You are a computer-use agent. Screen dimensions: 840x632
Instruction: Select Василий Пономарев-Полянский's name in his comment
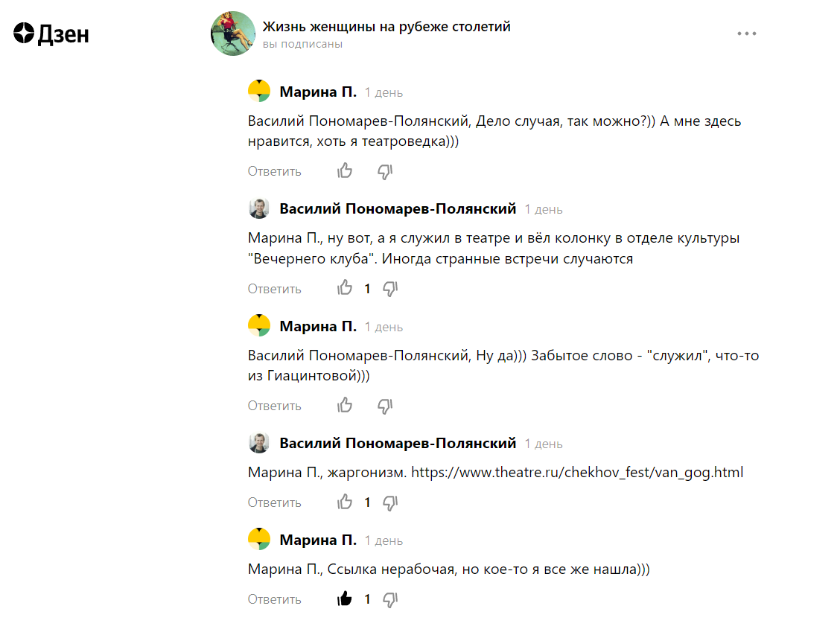(398, 208)
